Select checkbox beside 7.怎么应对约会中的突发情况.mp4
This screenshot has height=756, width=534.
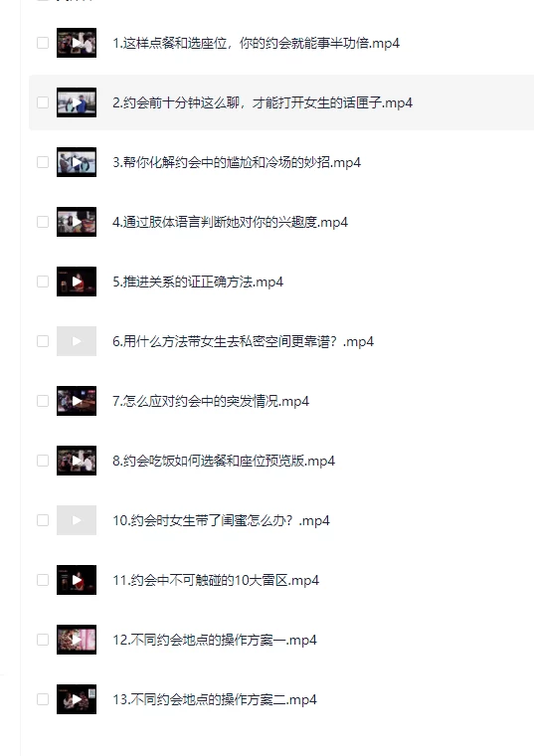click(x=43, y=401)
